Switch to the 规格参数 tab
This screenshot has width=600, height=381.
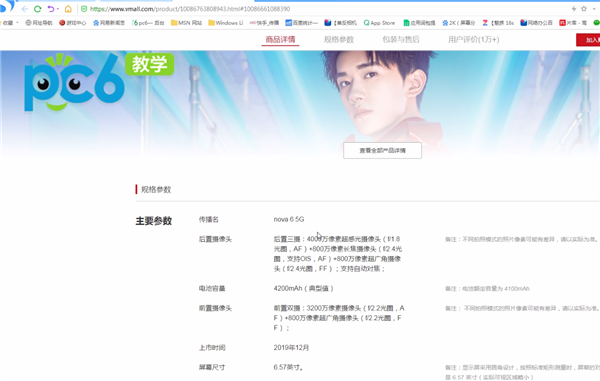click(339, 39)
